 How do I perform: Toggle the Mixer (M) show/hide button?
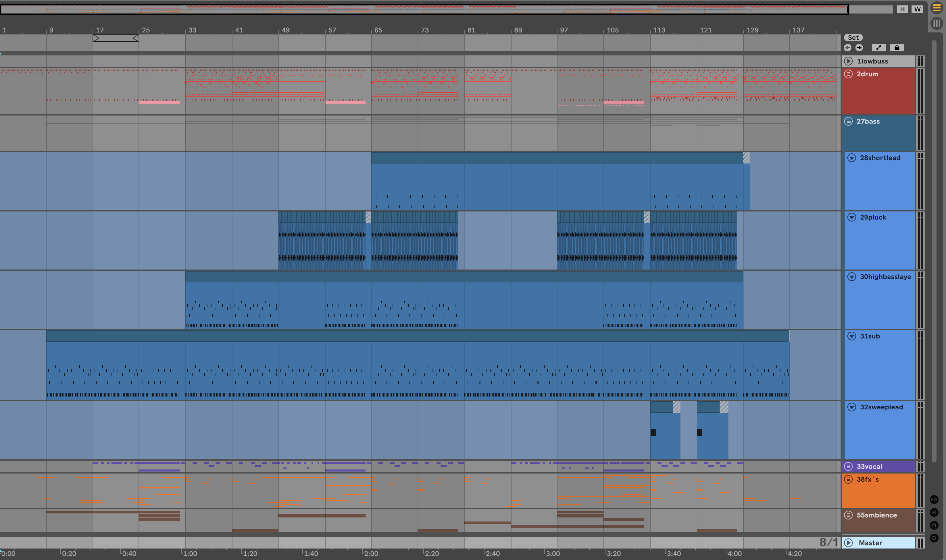coord(934,525)
